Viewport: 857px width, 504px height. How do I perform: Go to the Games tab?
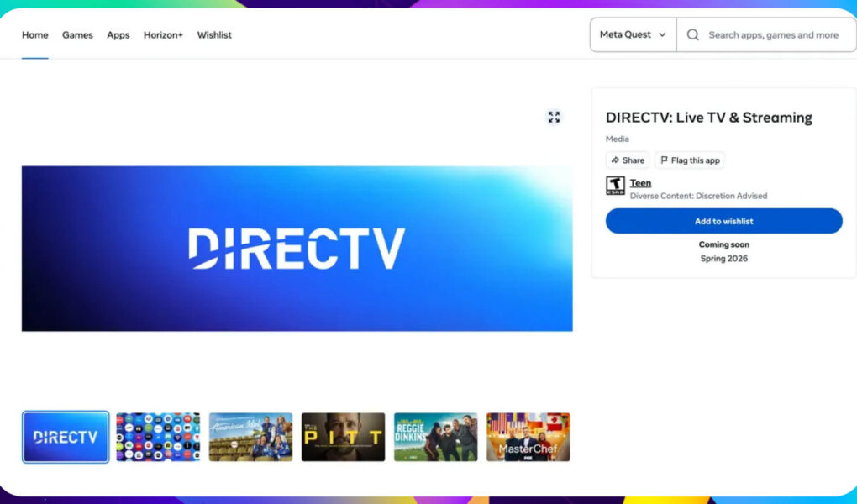click(77, 35)
